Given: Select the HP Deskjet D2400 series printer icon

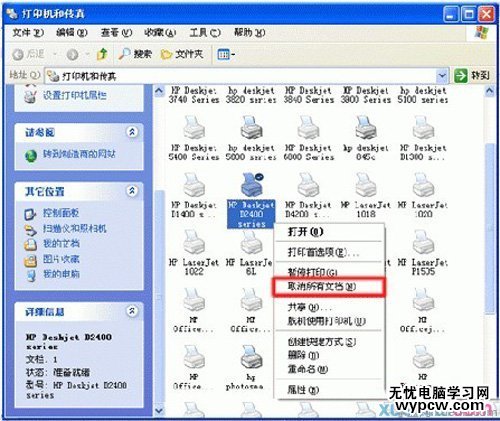Looking at the screenshot, I should click(252, 185).
